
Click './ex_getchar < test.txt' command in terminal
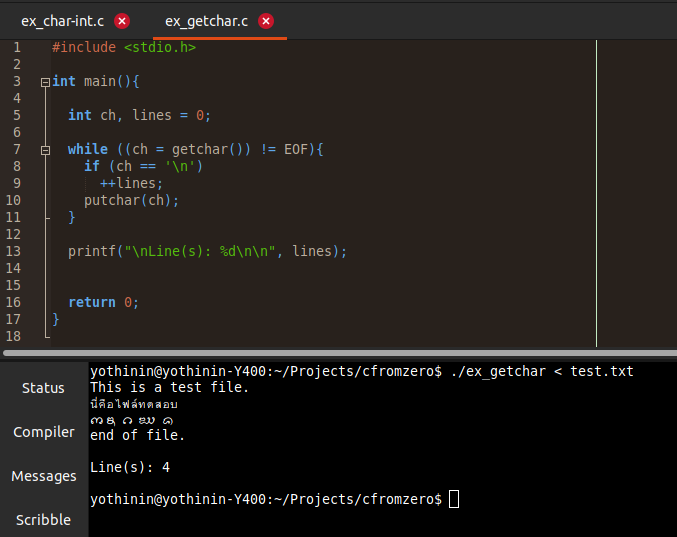coord(542,371)
